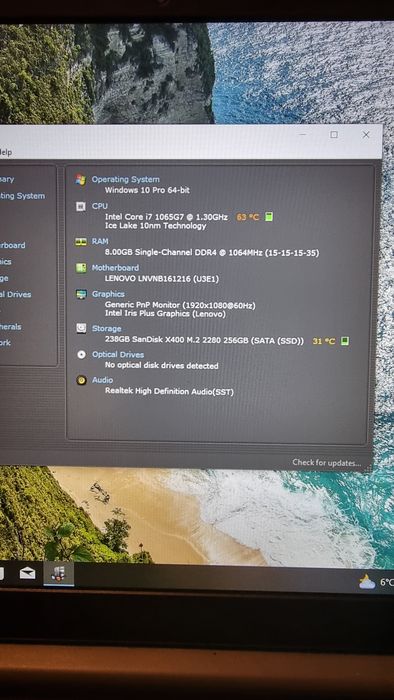Click No optical disk drives detected text
The height and width of the screenshot is (700, 394).
click(x=162, y=366)
